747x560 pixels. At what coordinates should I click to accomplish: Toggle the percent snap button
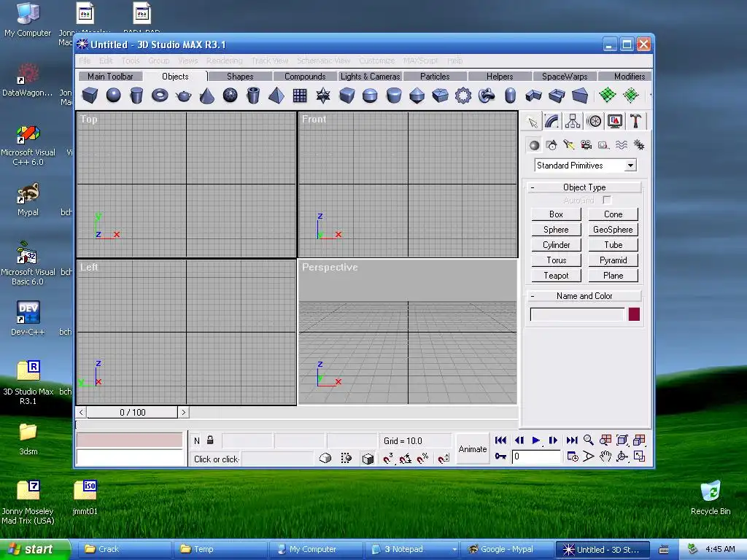click(422, 459)
